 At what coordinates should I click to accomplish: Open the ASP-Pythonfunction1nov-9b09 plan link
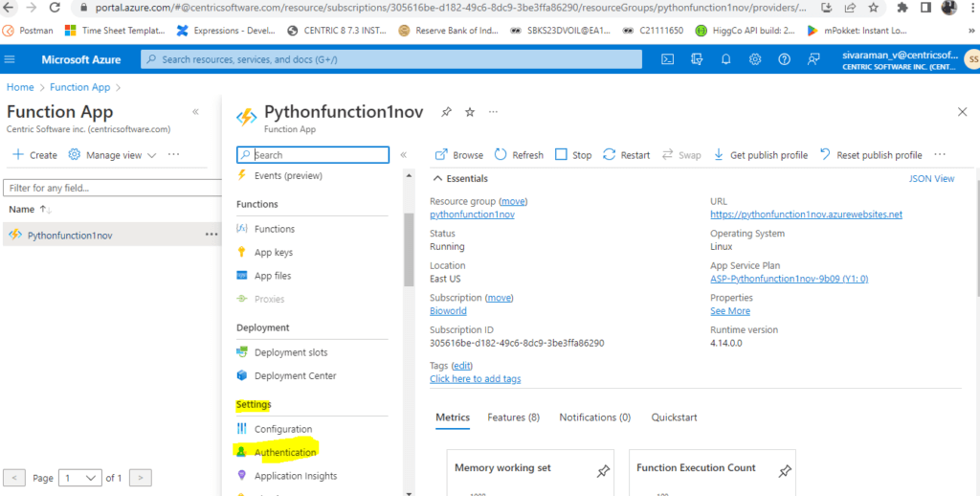point(789,279)
